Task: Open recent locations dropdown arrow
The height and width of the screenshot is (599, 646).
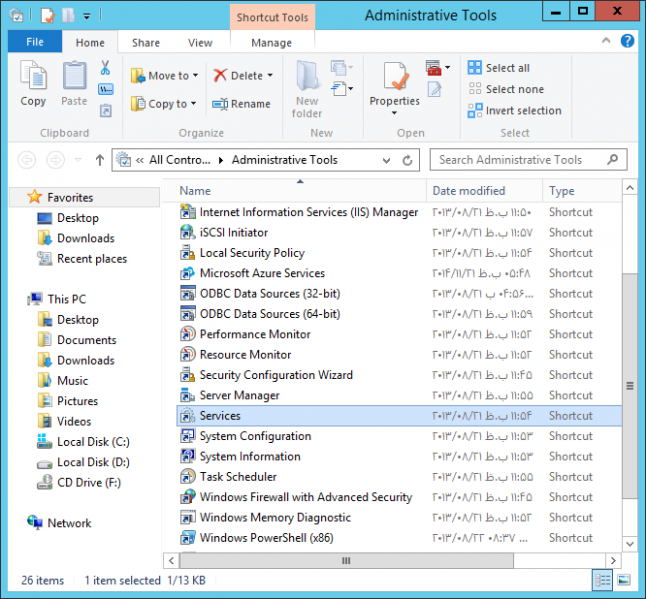Action: [78, 160]
